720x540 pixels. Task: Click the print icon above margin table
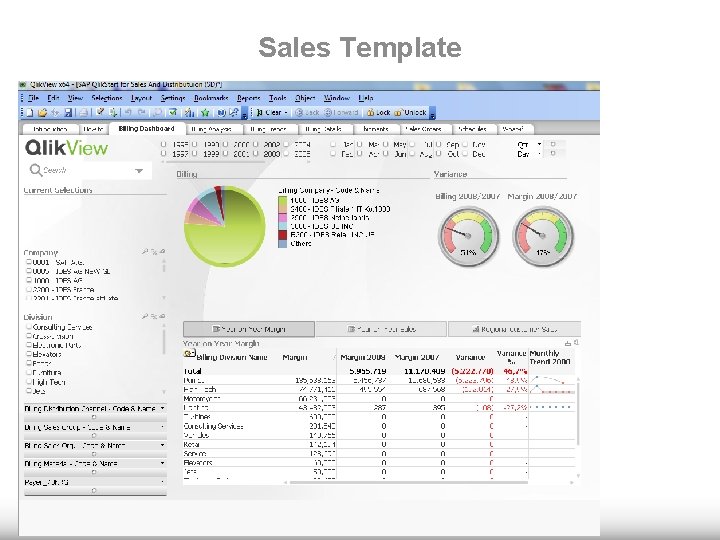click(x=568, y=343)
